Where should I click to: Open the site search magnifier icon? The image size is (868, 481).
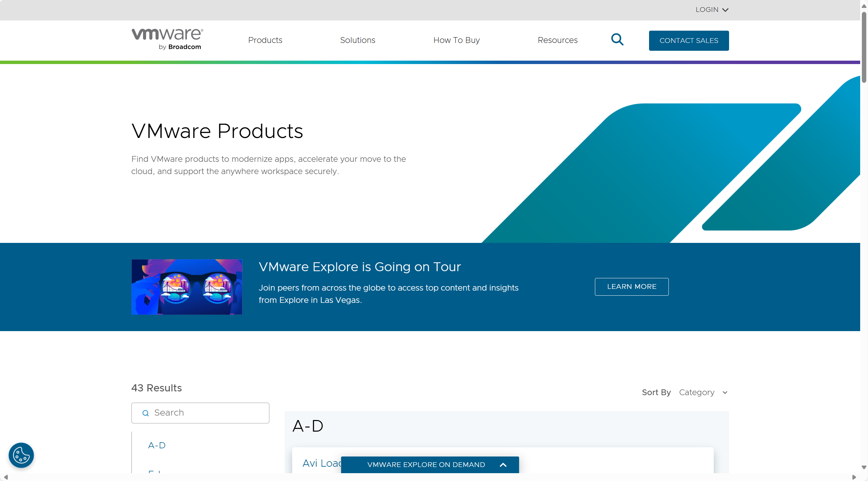[x=617, y=40]
